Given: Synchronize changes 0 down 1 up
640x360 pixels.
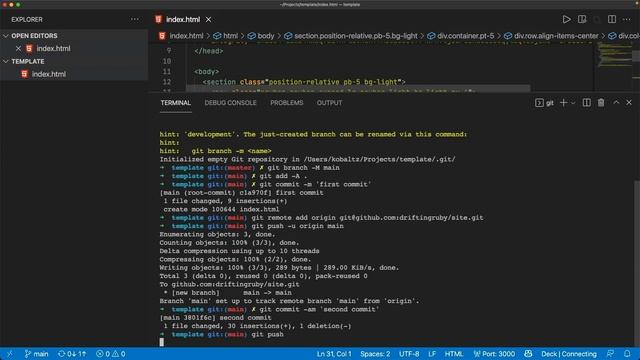Looking at the screenshot, I should [x=72, y=354].
